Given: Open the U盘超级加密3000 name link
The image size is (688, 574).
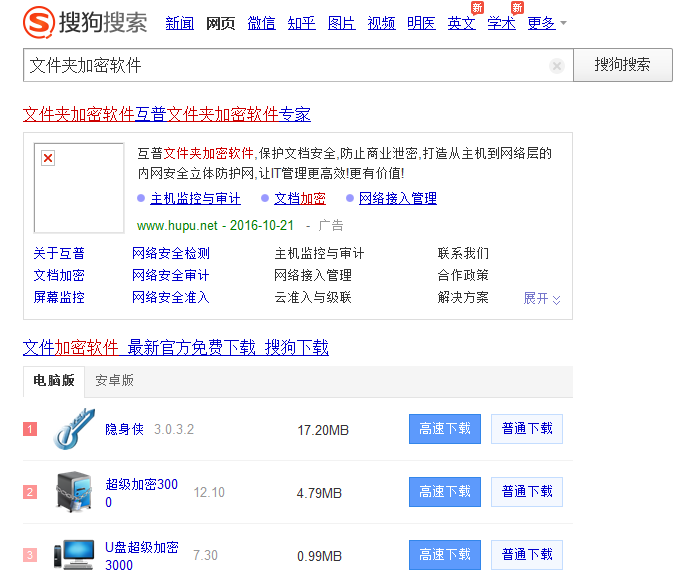Looking at the screenshot, I should click(x=142, y=556).
